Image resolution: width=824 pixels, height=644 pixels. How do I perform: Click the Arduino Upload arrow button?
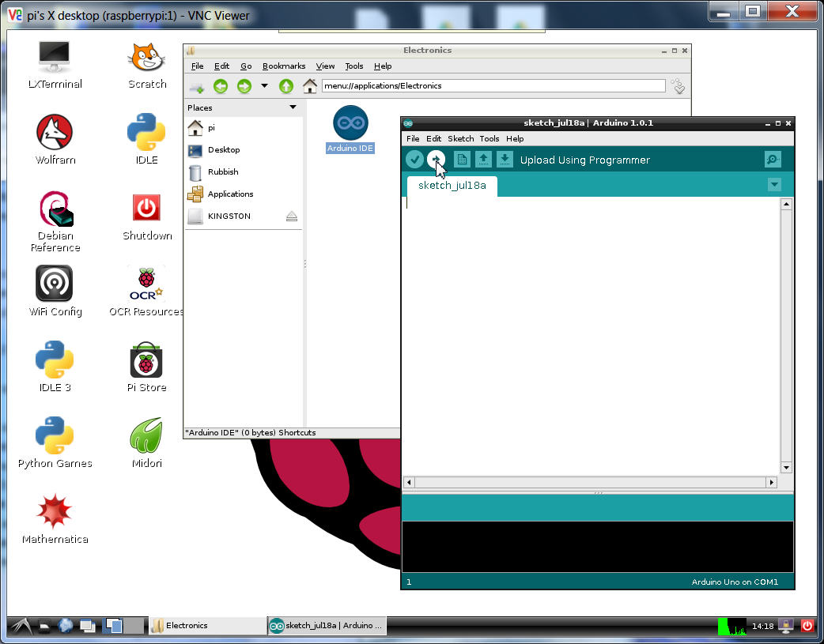pos(436,160)
